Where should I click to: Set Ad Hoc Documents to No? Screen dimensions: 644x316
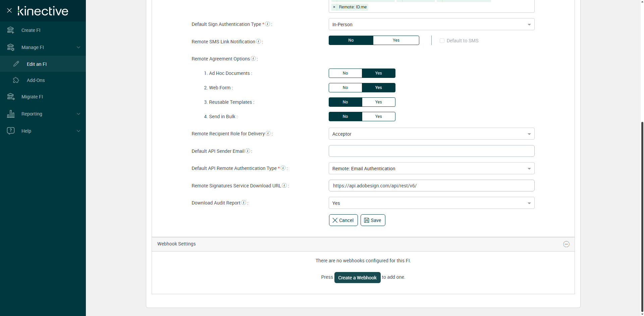pos(345,73)
